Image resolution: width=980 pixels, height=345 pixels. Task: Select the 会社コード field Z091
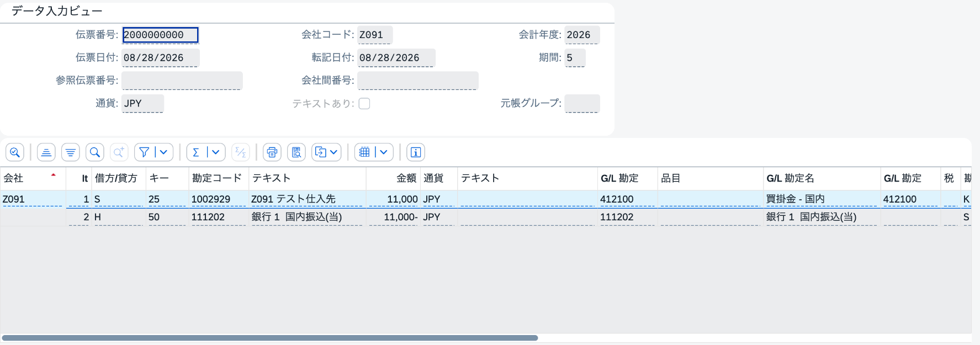pos(375,35)
